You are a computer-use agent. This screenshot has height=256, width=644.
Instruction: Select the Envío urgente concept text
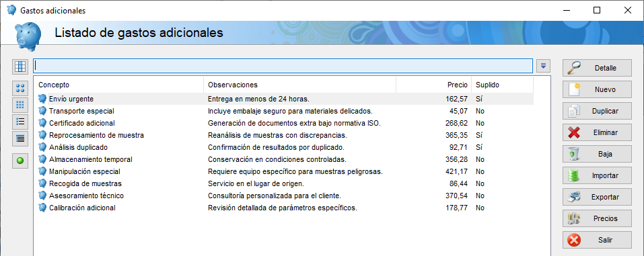[x=71, y=99]
